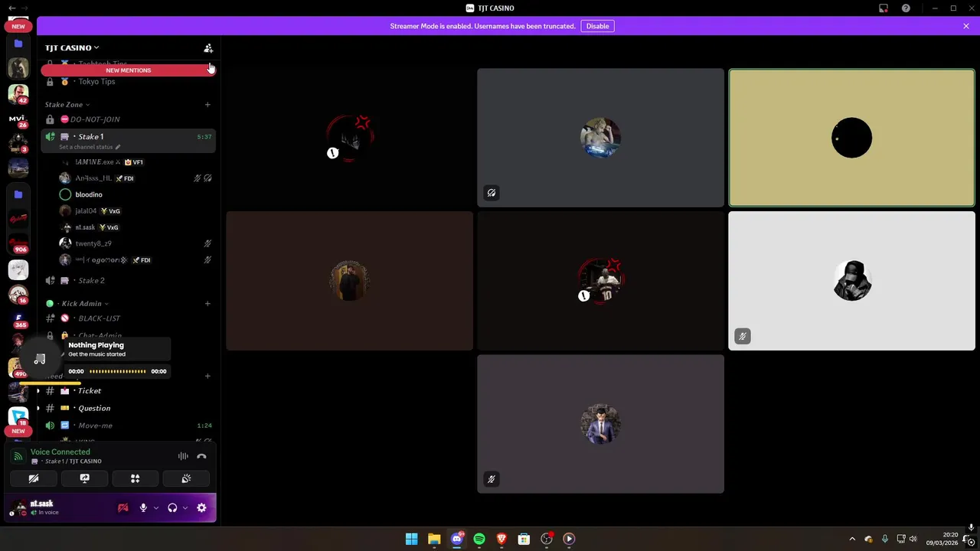Open the Question channel
Screen dimensions: 980x551
(x=128, y=408)
